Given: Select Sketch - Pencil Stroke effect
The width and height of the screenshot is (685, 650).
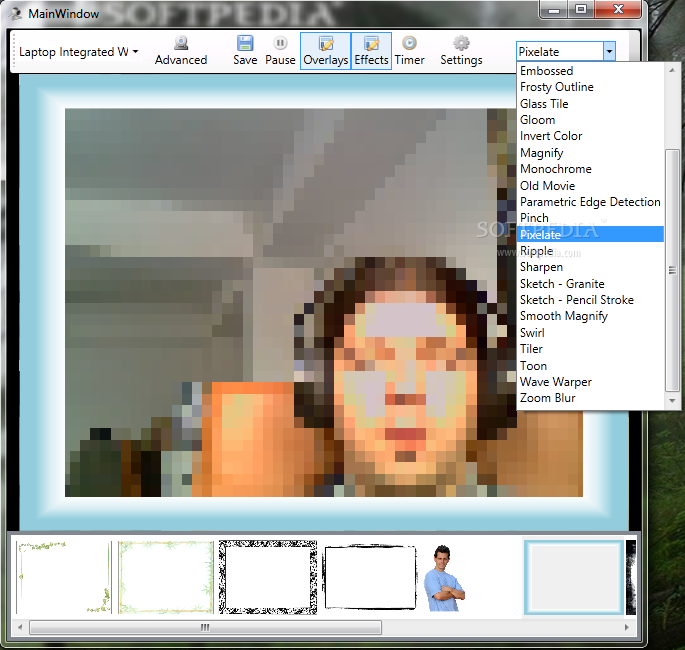Looking at the screenshot, I should (590, 300).
